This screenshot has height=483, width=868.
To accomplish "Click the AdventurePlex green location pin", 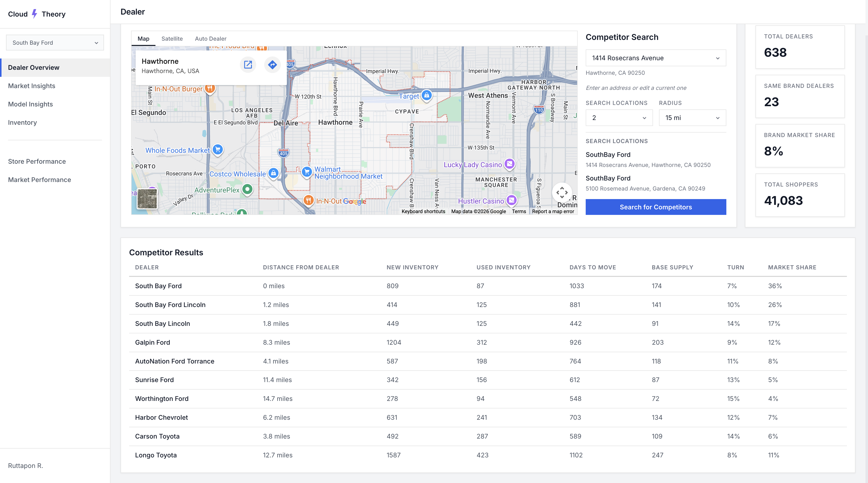I will 248,190.
